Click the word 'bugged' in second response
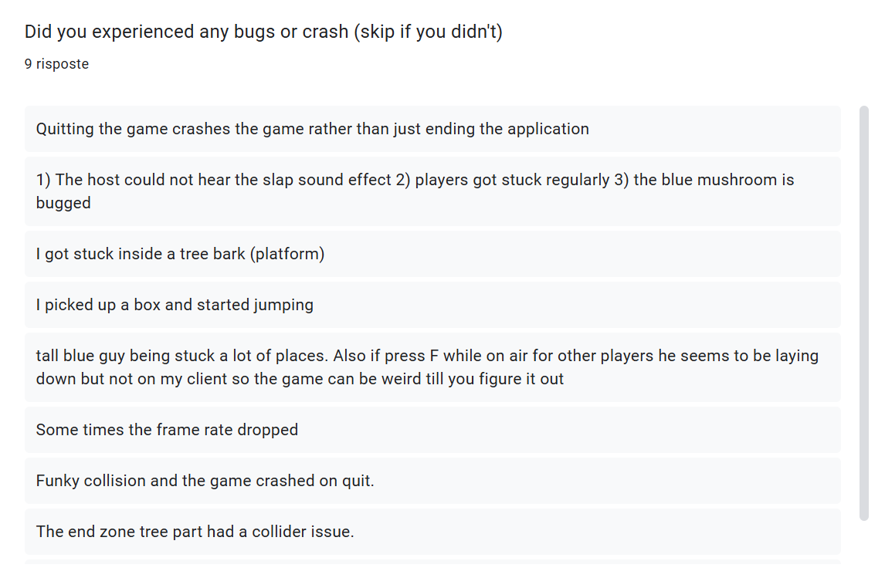Screen dimensions: 885x588 click(63, 203)
